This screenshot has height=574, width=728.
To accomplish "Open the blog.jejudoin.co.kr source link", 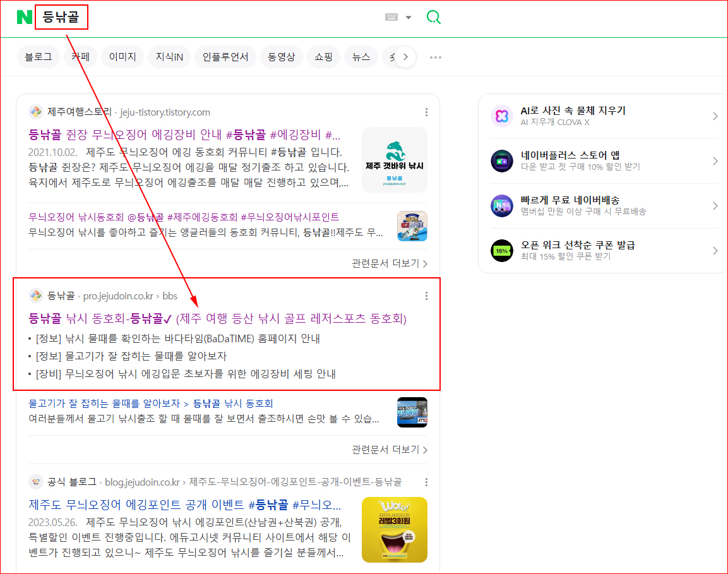I will point(253,482).
